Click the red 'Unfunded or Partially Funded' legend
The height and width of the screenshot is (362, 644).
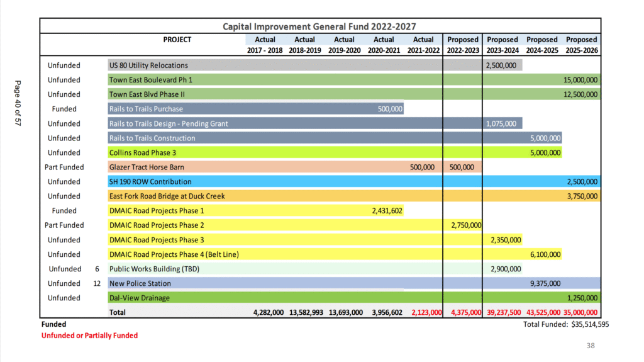pyautogui.click(x=89, y=336)
